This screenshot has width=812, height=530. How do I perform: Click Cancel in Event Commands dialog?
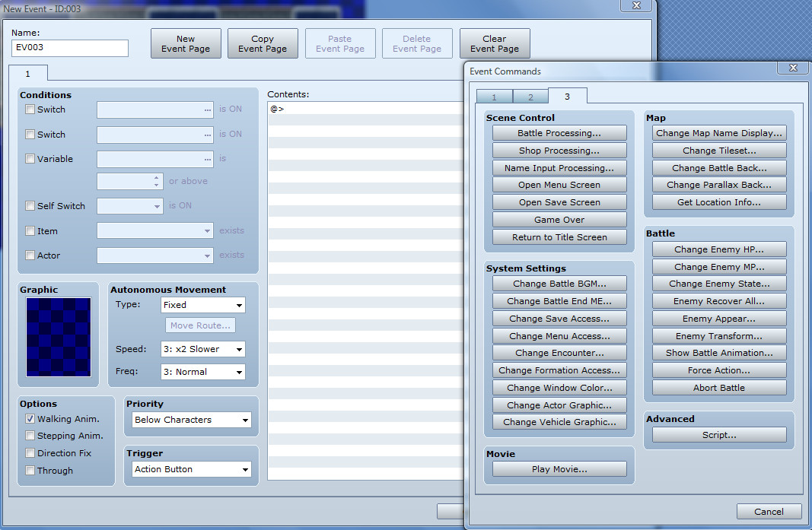click(769, 511)
